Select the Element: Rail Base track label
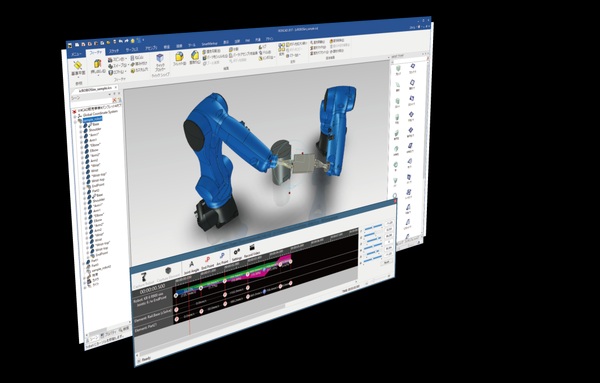600x383 pixels. 153,316
